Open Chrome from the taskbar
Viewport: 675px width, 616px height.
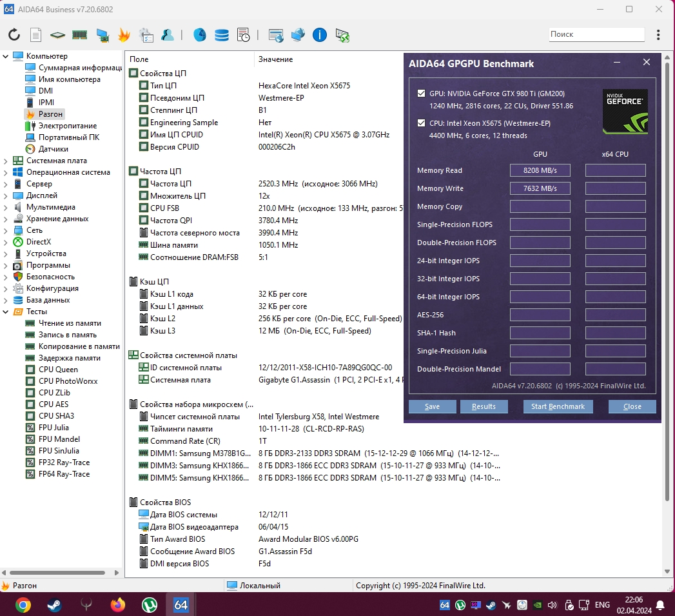coord(23,605)
